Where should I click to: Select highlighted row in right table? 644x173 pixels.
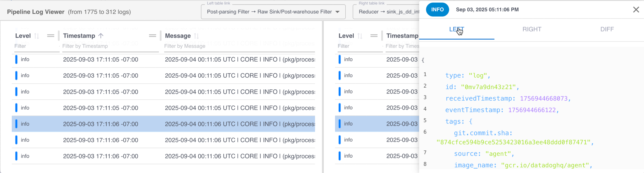[377, 124]
